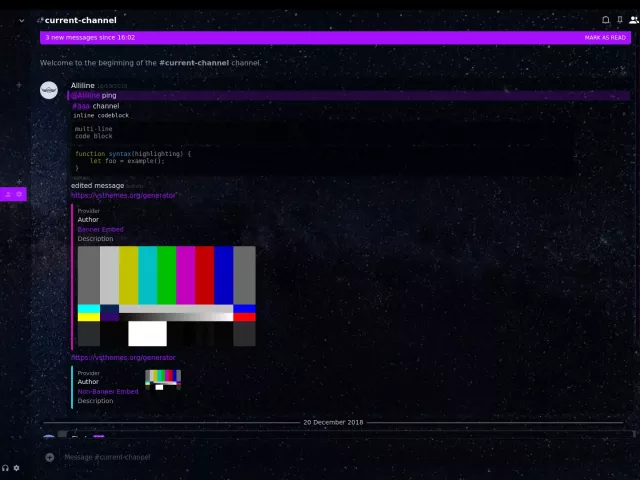Image resolution: width=640 pixels, height=480 pixels.
Task: Toggle headphones deafen icon
Action: [x=5, y=468]
